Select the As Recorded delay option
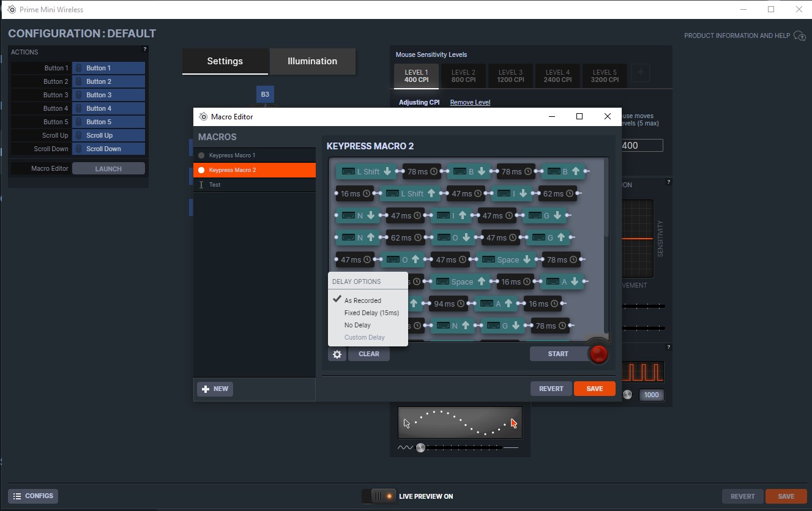This screenshot has height=511, width=812. pyautogui.click(x=362, y=300)
